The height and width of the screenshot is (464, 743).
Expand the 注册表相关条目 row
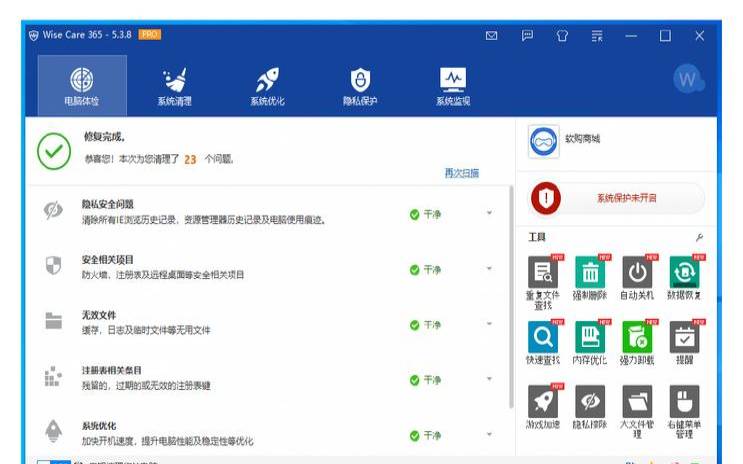pos(489,379)
